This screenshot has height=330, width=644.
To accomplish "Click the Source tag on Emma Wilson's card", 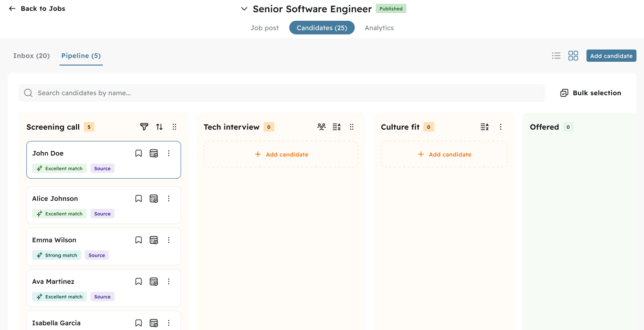I will 97,255.
